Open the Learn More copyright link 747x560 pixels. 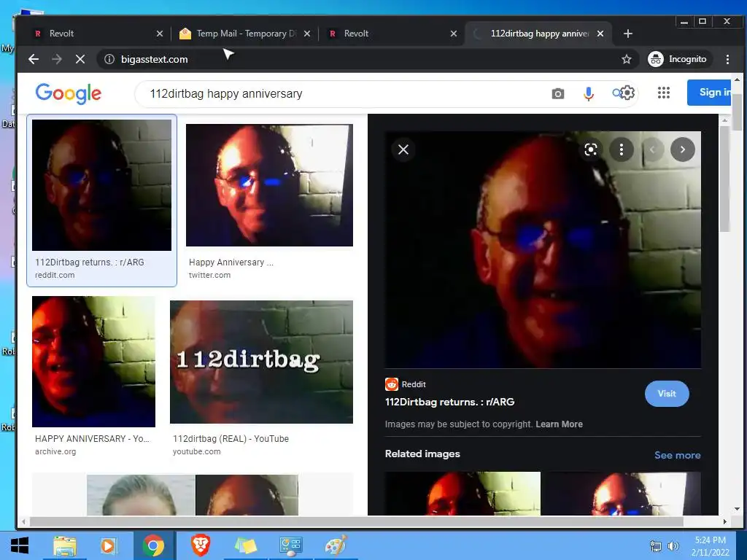tap(559, 424)
